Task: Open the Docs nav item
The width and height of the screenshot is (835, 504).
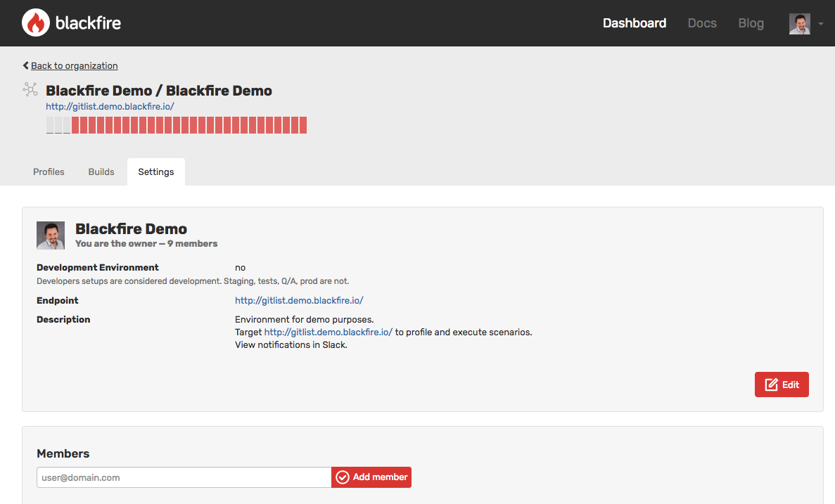Action: coord(702,23)
